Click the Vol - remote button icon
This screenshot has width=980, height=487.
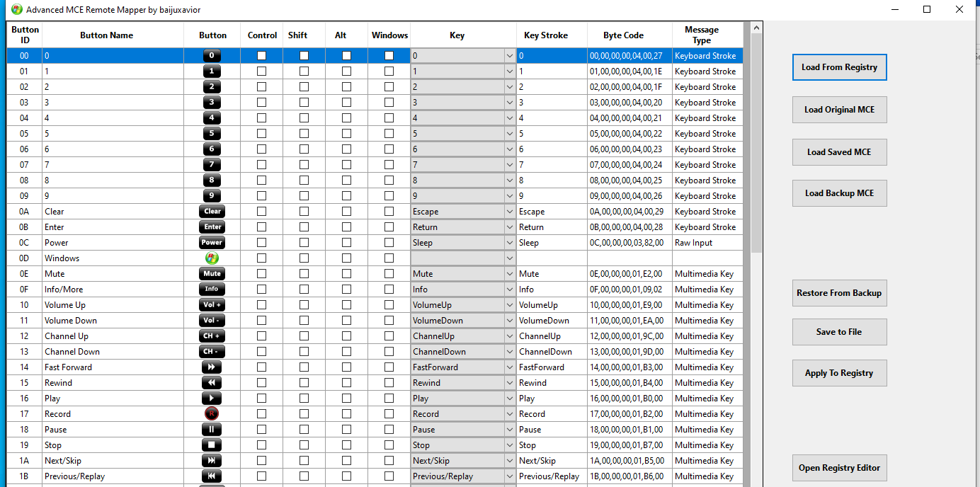pos(212,320)
